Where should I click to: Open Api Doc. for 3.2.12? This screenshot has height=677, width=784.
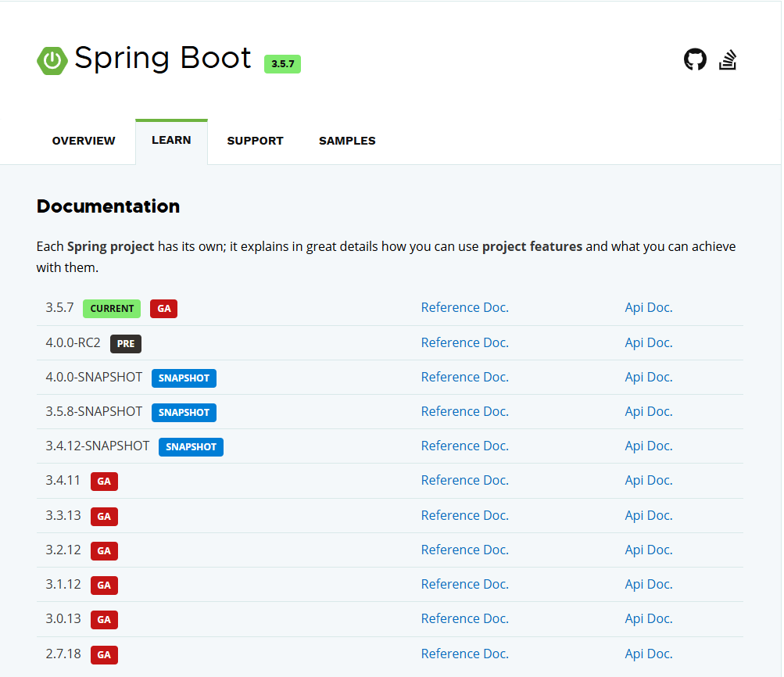tap(649, 550)
